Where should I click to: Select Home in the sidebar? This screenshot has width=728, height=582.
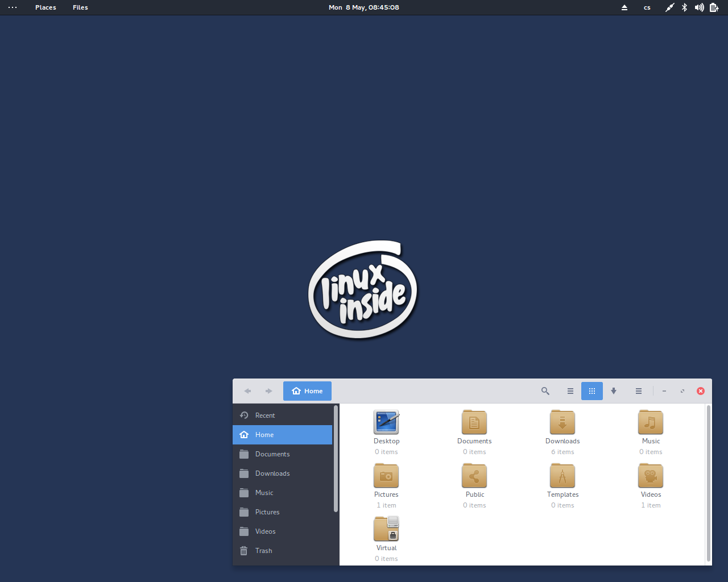282,435
